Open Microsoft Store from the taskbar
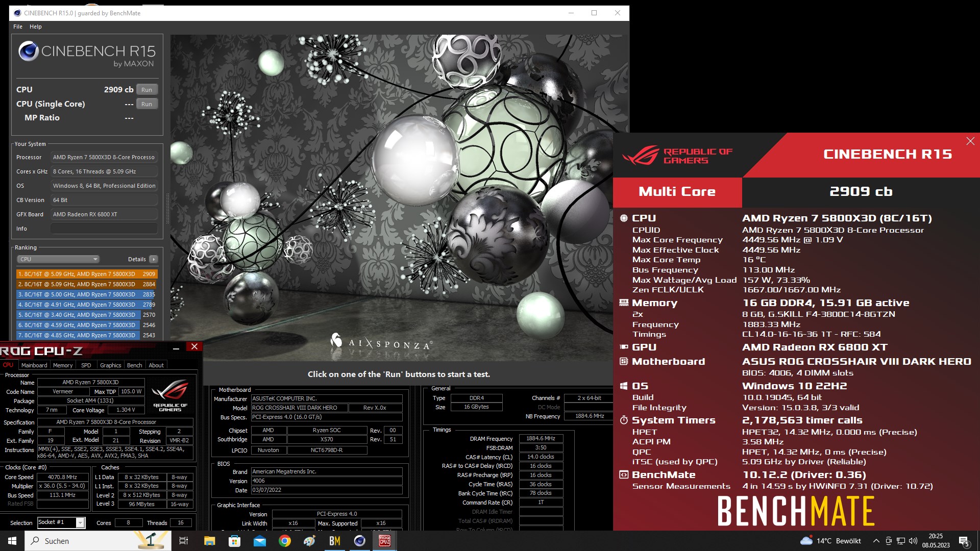This screenshot has width=980, height=551. 235,541
